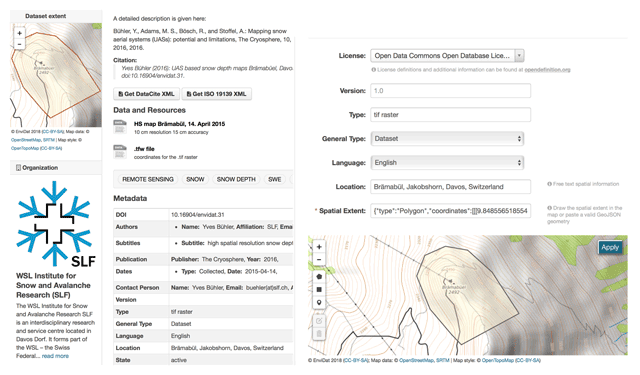The image size is (640, 375).
Task: Click the info icon beside Draw the spatial extent hint
Action: coord(549,208)
